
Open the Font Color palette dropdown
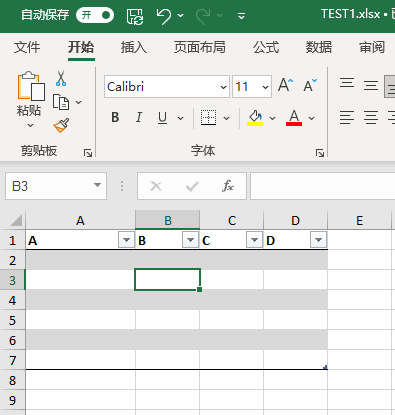[311, 118]
